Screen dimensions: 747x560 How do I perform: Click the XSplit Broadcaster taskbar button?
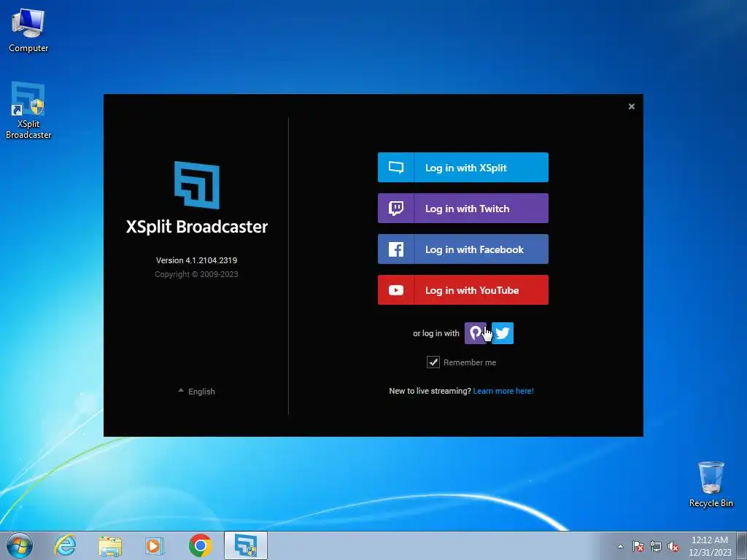(x=246, y=545)
